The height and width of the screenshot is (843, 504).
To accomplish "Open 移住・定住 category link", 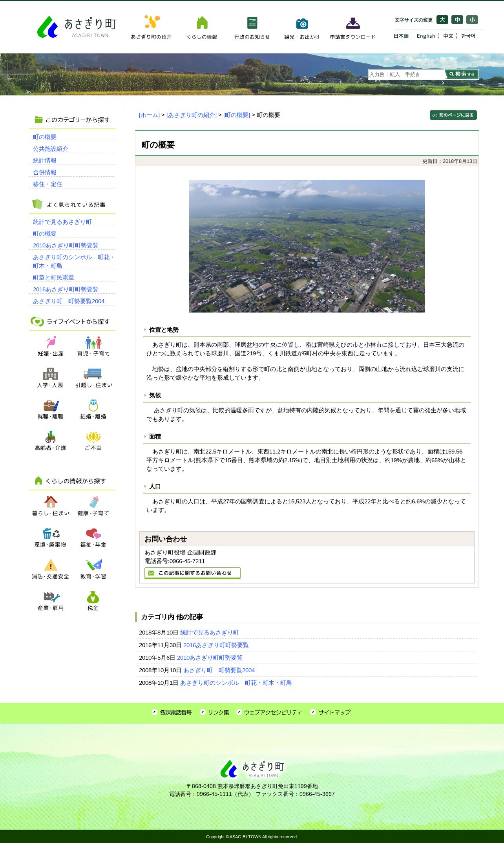I will pos(47,184).
